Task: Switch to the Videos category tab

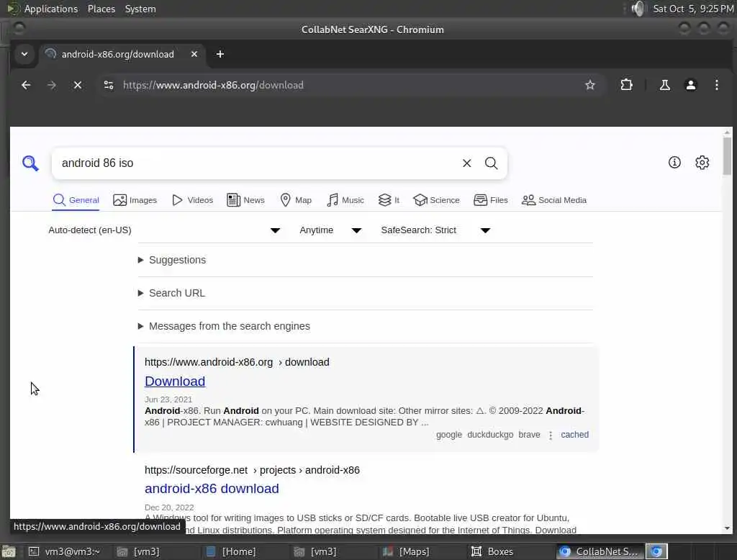Action: pyautogui.click(x=193, y=200)
